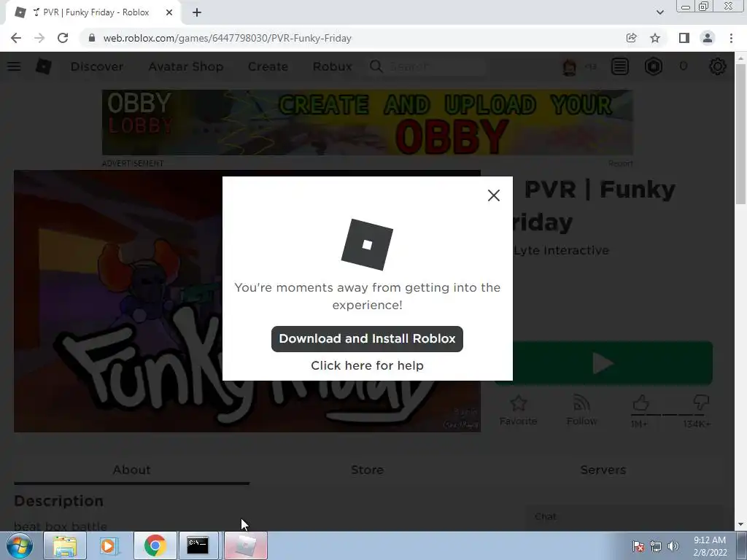Screen dimensions: 747x560
Task: Open the Roblox settings gear
Action: point(718,66)
